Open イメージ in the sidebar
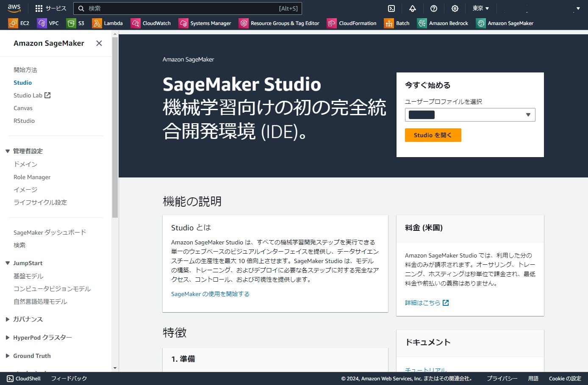The image size is (588, 385). point(25,190)
